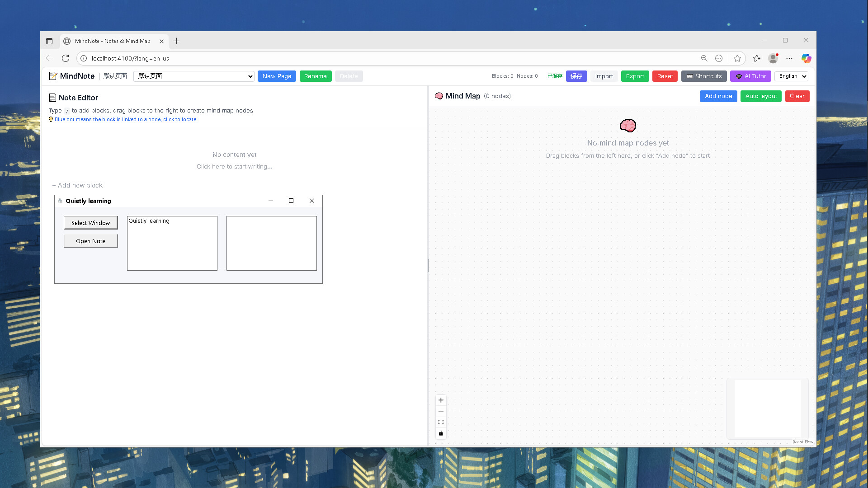Change language using the English dropdown
868x488 pixels.
791,76
